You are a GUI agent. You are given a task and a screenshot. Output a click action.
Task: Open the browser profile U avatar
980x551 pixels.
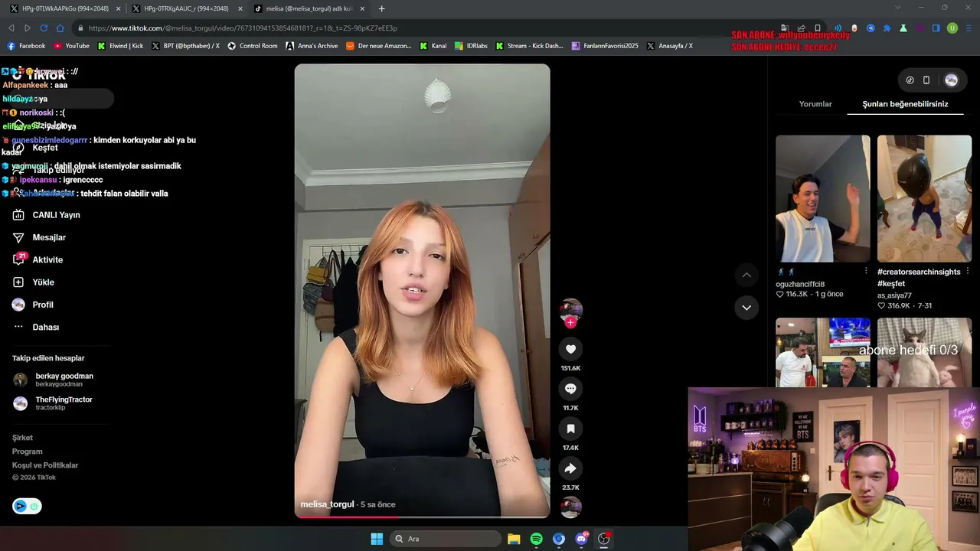tap(952, 28)
